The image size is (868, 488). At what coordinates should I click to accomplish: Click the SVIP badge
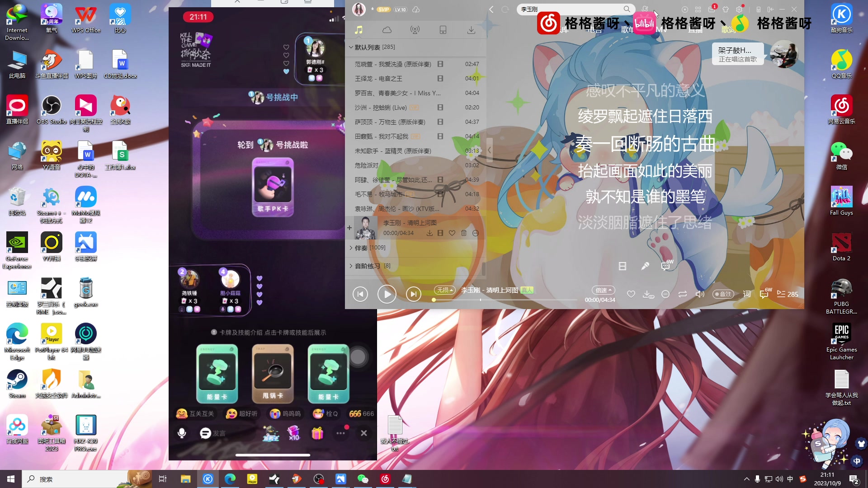(x=384, y=9)
